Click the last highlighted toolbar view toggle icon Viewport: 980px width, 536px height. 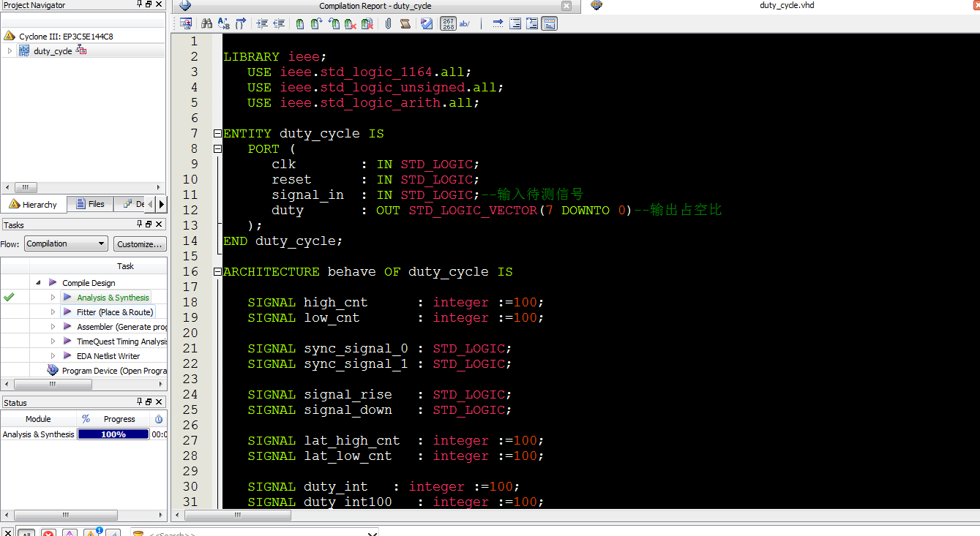[x=550, y=23]
